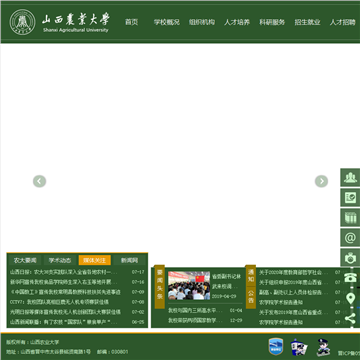Open the 招生就业 navigation menu
360x360 pixels.
point(307,22)
